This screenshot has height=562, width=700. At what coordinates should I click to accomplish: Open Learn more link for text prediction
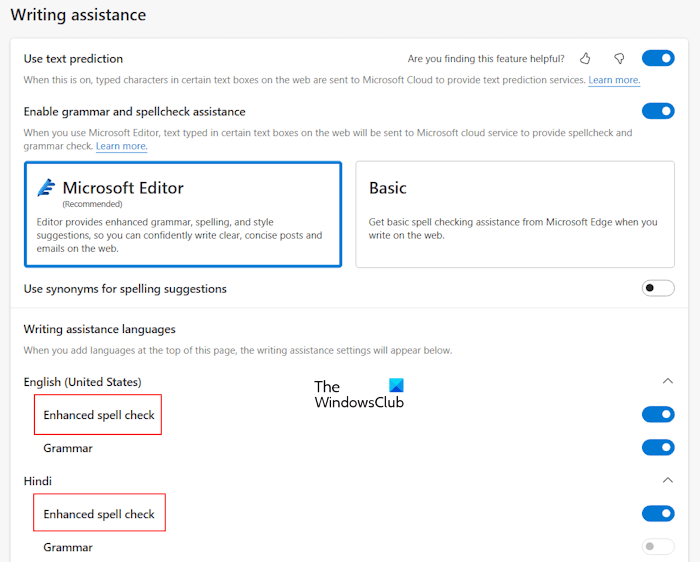[x=614, y=80]
